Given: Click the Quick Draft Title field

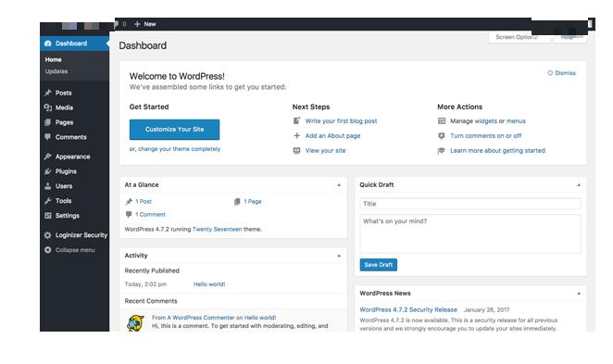Looking at the screenshot, I should coord(470,204).
